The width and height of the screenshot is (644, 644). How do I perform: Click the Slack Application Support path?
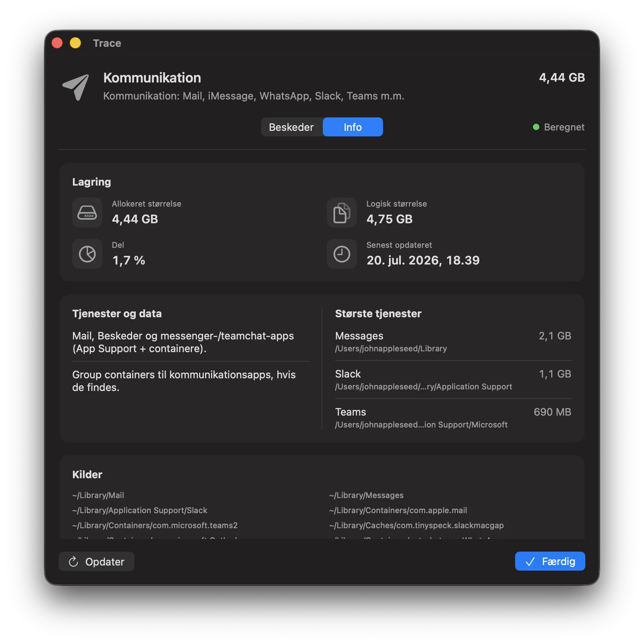point(424,387)
